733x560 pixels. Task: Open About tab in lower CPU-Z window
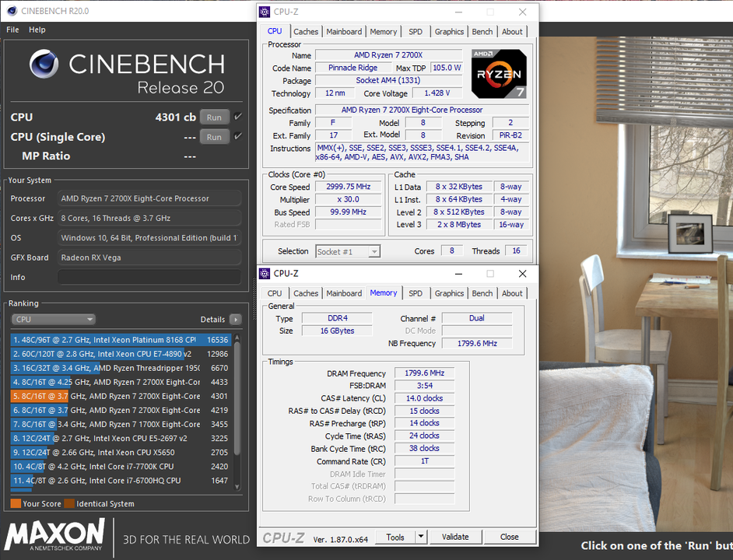click(512, 293)
